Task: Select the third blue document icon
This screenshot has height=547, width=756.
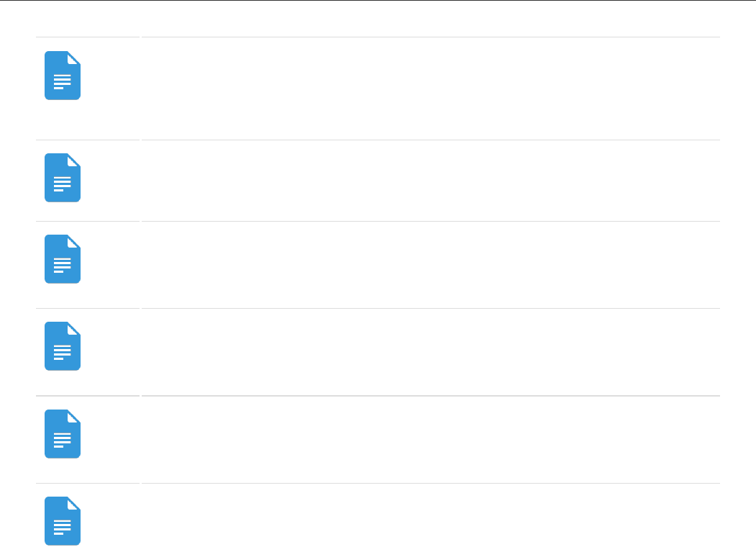Action: 63,259
